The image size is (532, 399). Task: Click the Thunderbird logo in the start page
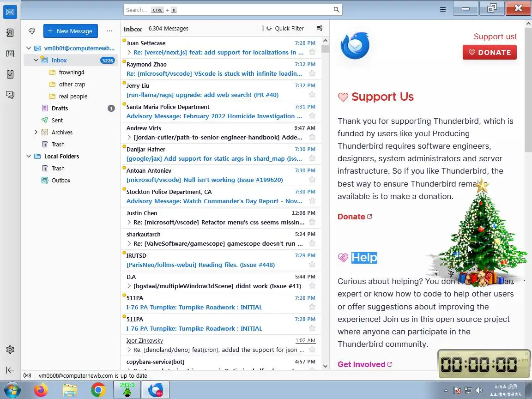pos(355,45)
